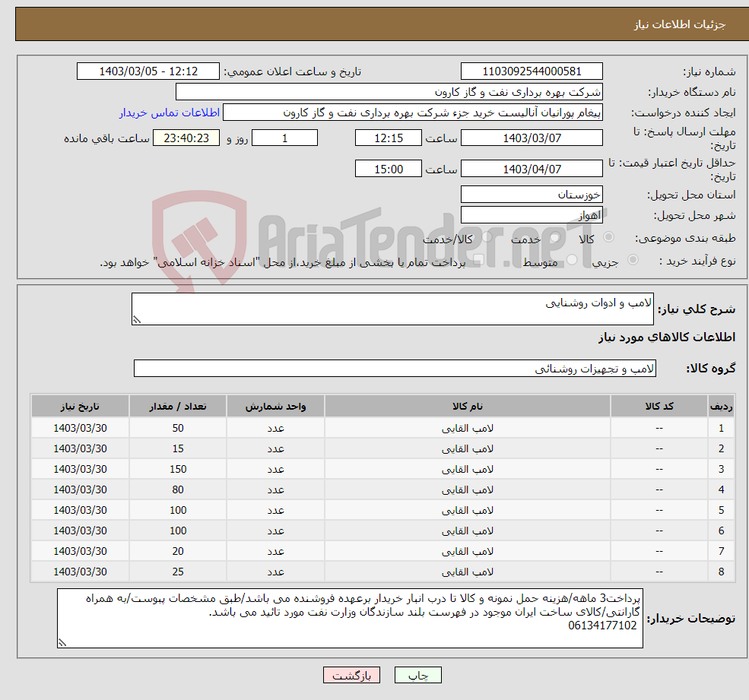This screenshot has width=749, height=700.
Task: Click لامپ القایی name in row 1
Action: (467, 429)
